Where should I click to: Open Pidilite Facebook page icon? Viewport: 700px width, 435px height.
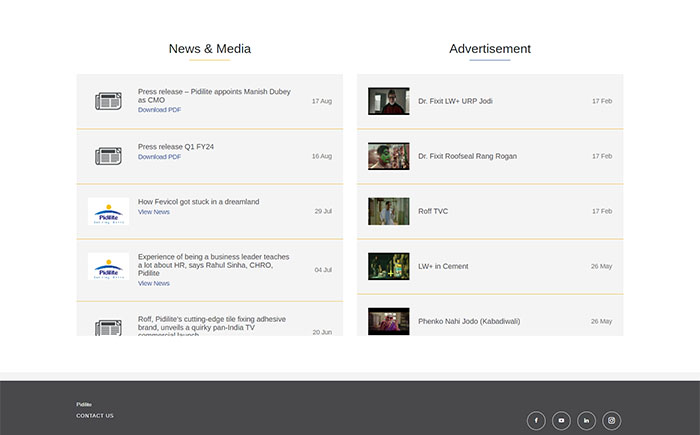[x=536, y=420]
